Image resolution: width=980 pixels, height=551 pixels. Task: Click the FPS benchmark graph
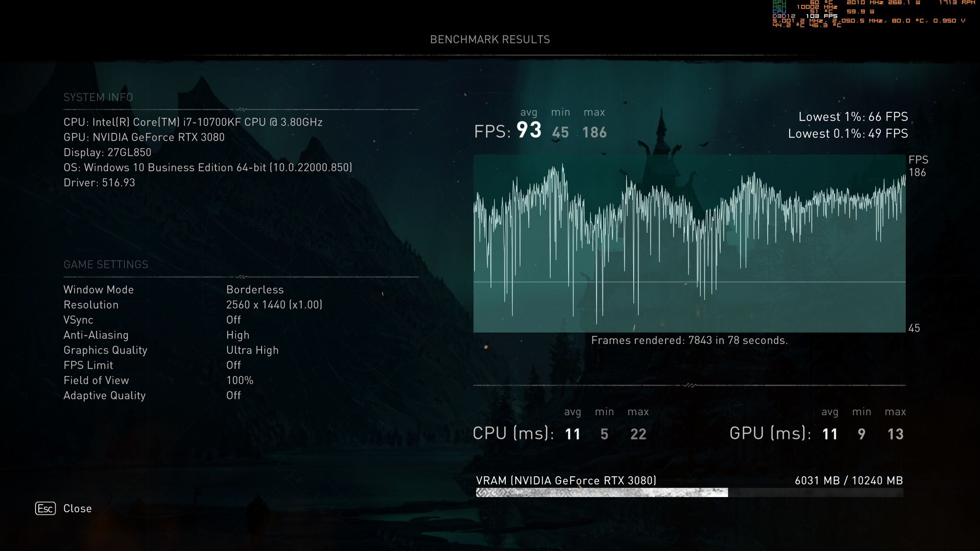689,244
